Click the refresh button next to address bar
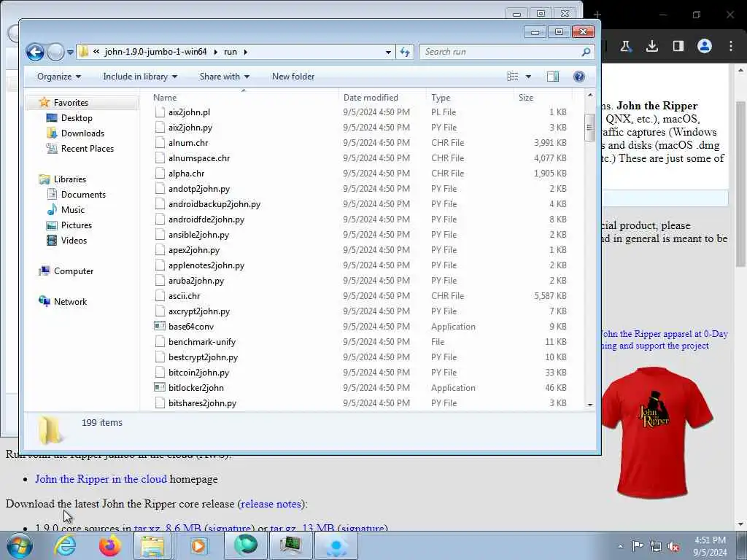The width and height of the screenshot is (747, 560). (x=405, y=52)
